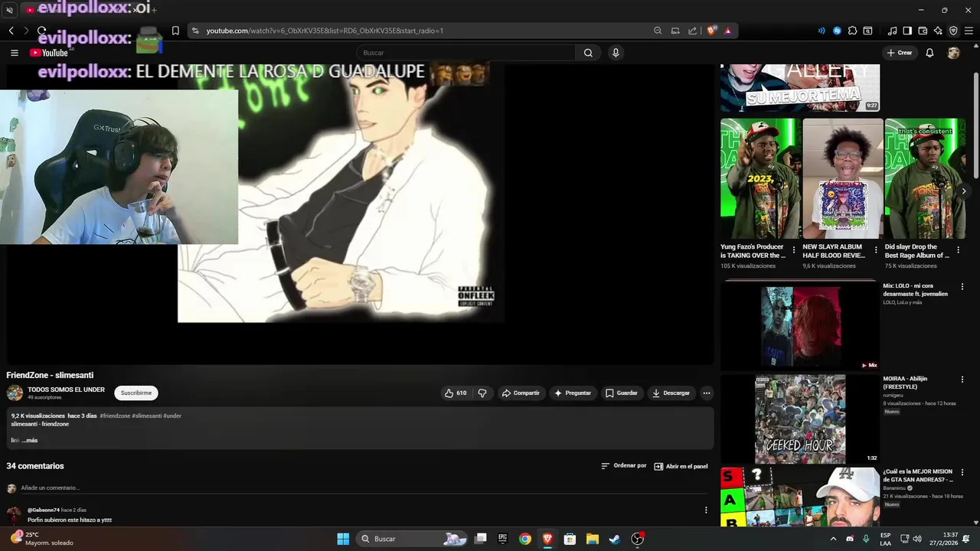The image size is (980, 551).
Task: Click the YouTube Buscar search field
Action: pyautogui.click(x=467, y=53)
